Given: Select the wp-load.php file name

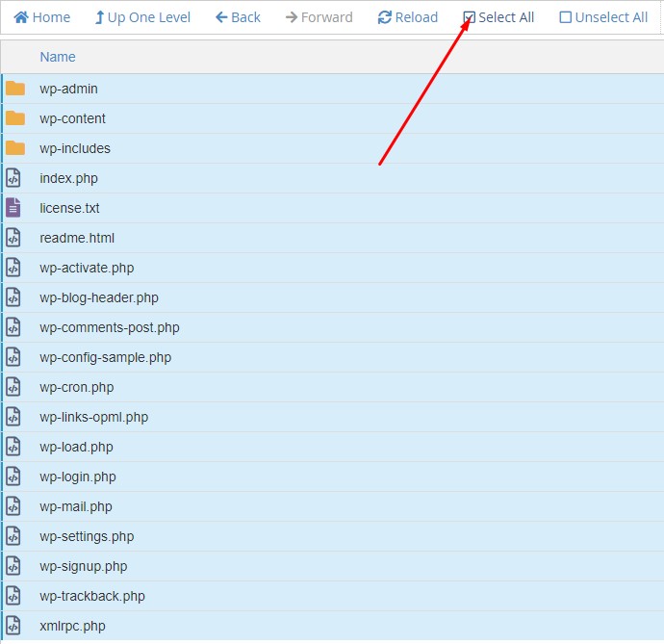Looking at the screenshot, I should [x=76, y=448].
